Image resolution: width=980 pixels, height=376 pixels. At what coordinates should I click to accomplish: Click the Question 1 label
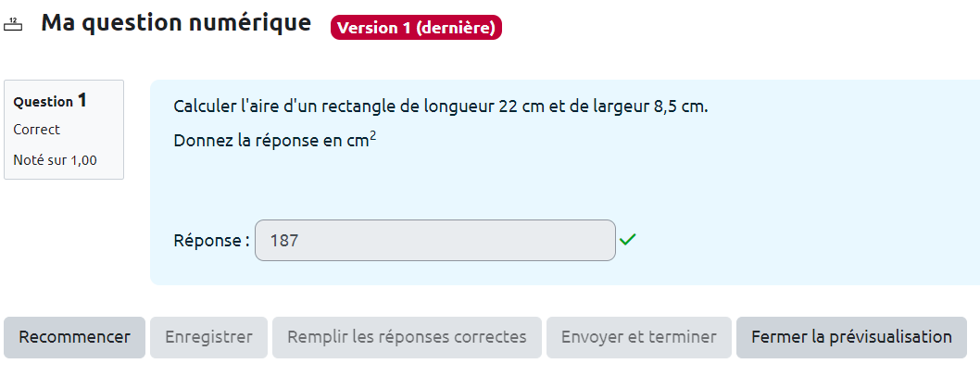50,101
